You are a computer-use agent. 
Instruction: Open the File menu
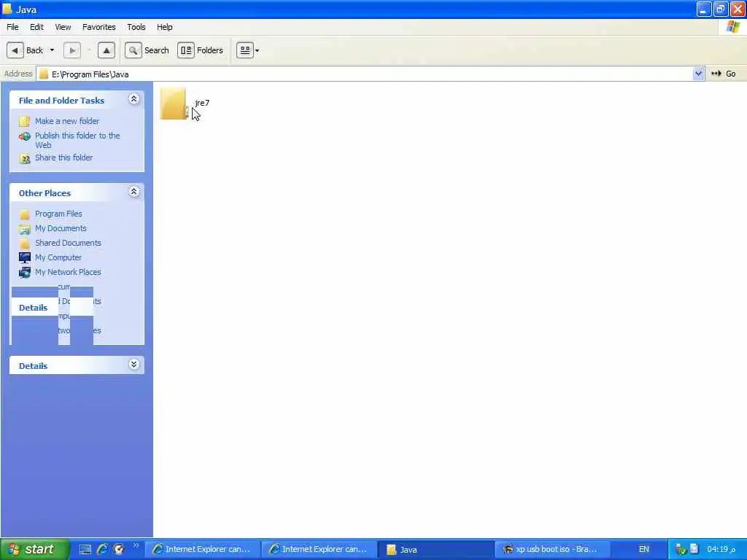[x=12, y=27]
